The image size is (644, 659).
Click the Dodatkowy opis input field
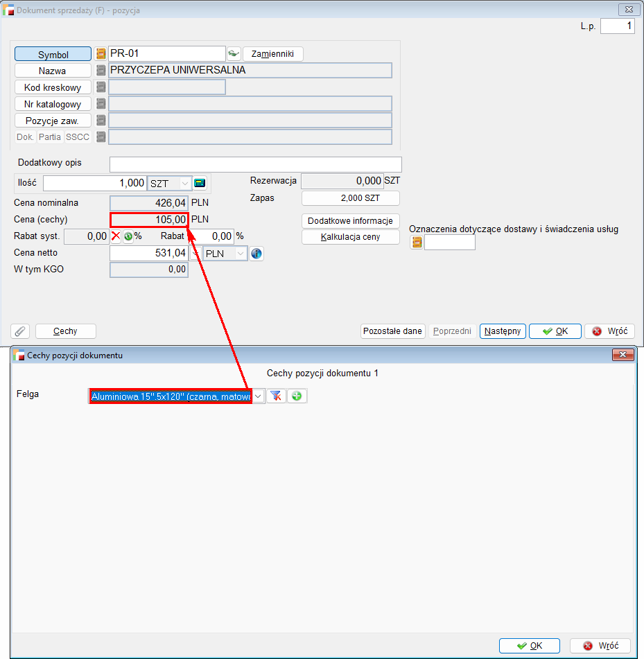click(x=255, y=164)
